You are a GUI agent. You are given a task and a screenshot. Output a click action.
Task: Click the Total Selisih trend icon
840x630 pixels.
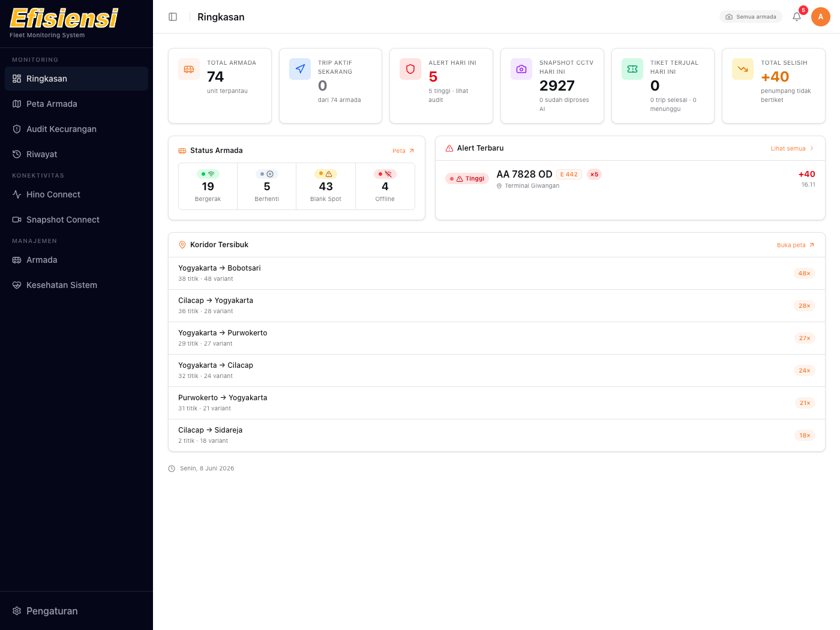pos(743,69)
